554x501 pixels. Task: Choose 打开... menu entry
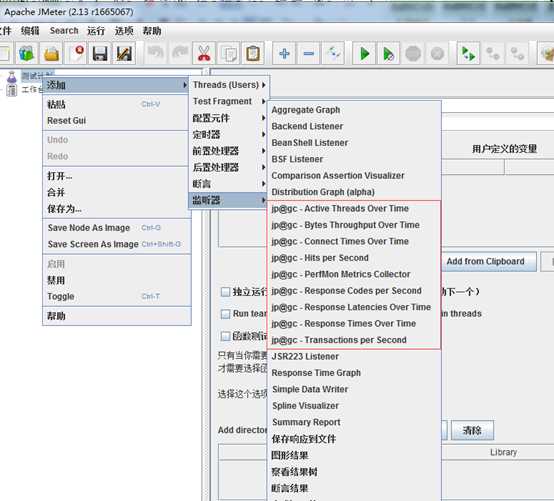pyautogui.click(x=117, y=176)
